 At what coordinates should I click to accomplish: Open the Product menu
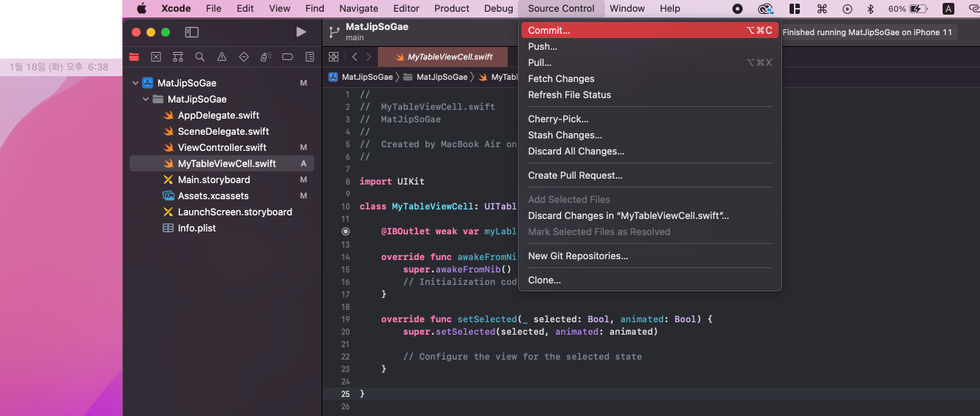point(452,8)
